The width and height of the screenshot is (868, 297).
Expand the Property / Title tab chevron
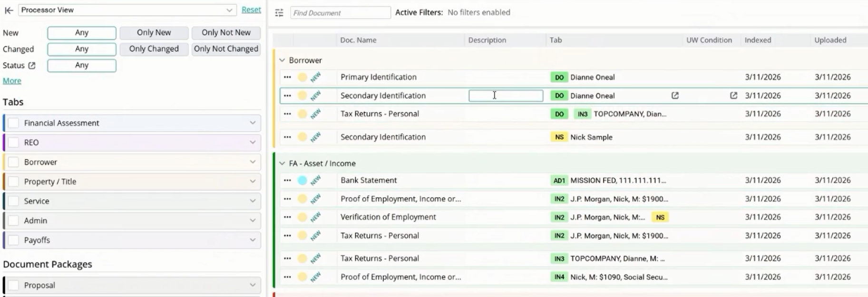coord(253,182)
